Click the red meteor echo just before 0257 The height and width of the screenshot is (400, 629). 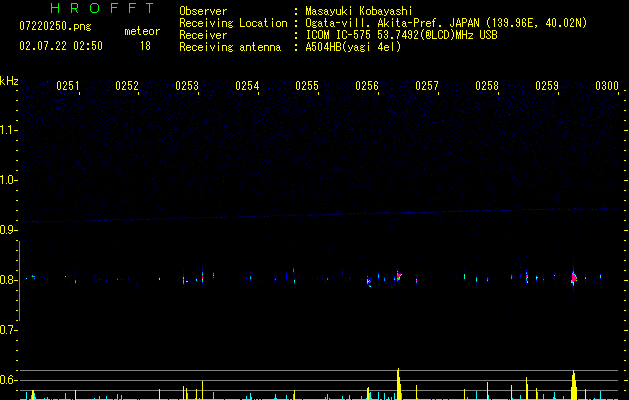(399, 276)
